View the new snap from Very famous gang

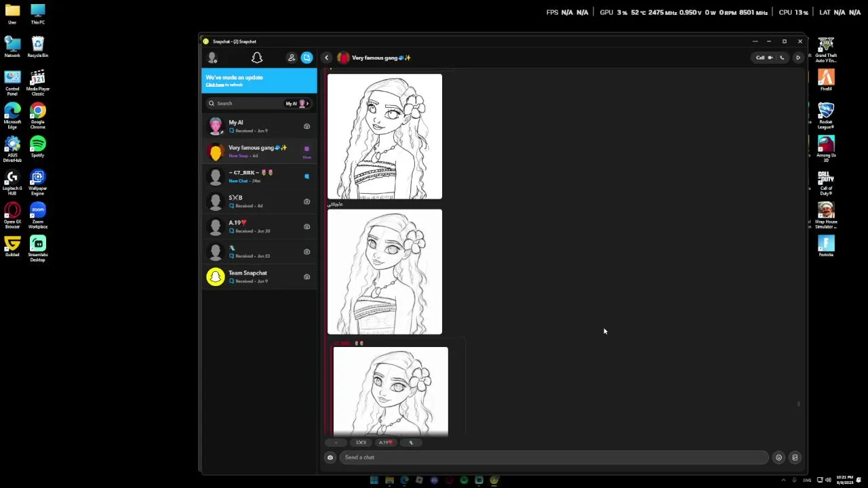click(307, 150)
